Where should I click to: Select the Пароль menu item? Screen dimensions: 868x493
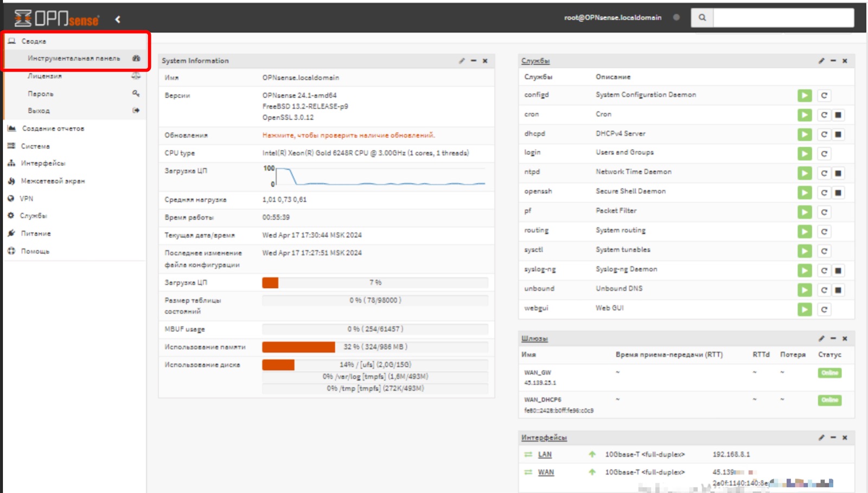click(x=41, y=94)
